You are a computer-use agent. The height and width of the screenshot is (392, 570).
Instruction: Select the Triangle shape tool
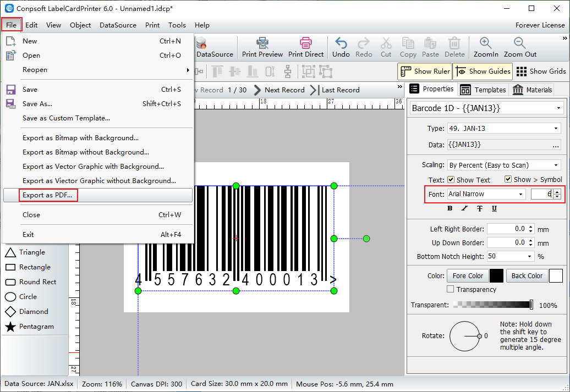tap(25, 252)
